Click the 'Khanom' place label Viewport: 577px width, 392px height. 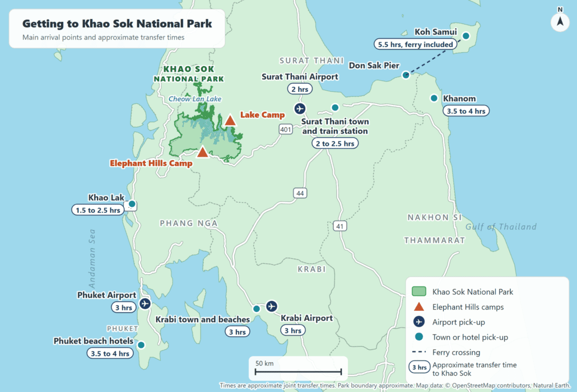[x=459, y=99]
